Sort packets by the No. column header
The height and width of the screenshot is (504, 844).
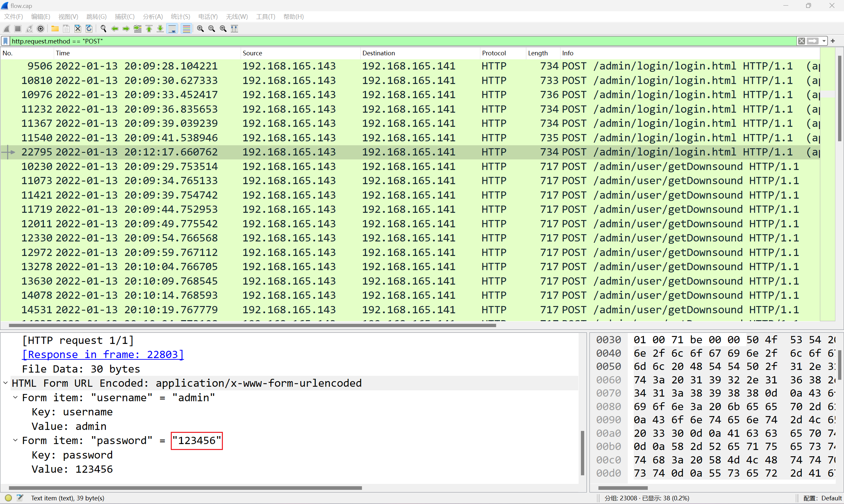tap(27, 53)
